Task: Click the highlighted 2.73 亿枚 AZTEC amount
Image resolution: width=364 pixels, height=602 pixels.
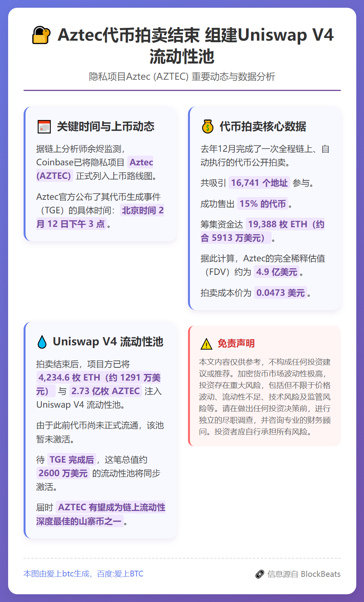Action: 106,391
